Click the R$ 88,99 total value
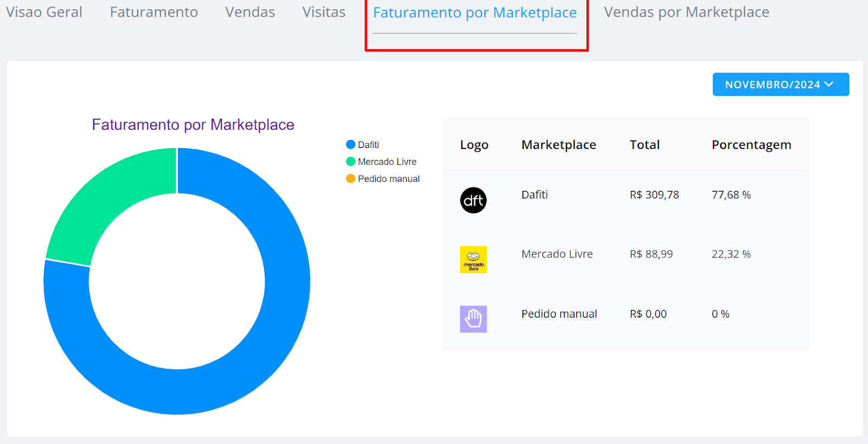Viewport: 868px width, 444px height. point(651,254)
